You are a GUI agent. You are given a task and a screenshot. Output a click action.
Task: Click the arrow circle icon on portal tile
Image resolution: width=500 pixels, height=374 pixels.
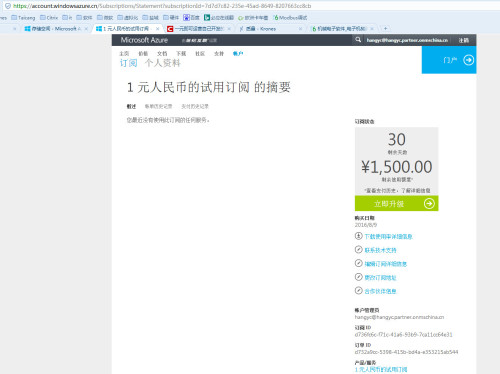pos(468,60)
